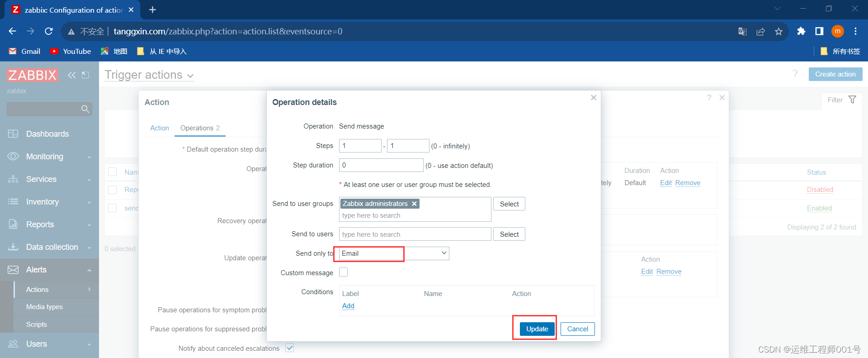Screen dimensions: 868x358
Task: Open the Trigger actions title dropdown
Action: [149, 75]
